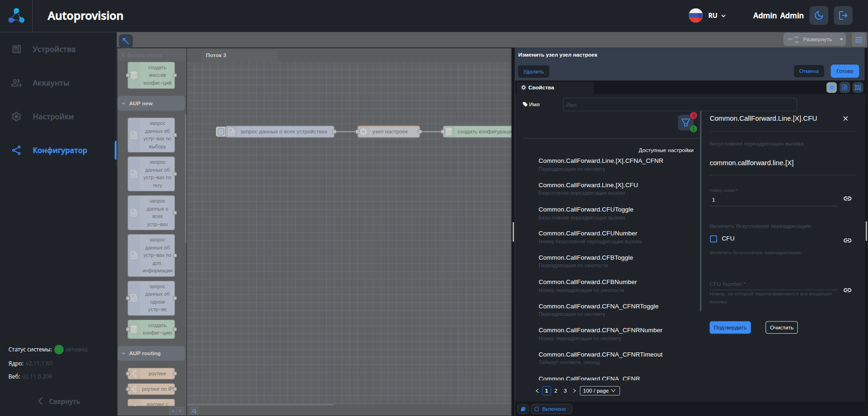This screenshot has width=868, height=416.
Task: Click the logout icon in the header
Action: click(843, 15)
